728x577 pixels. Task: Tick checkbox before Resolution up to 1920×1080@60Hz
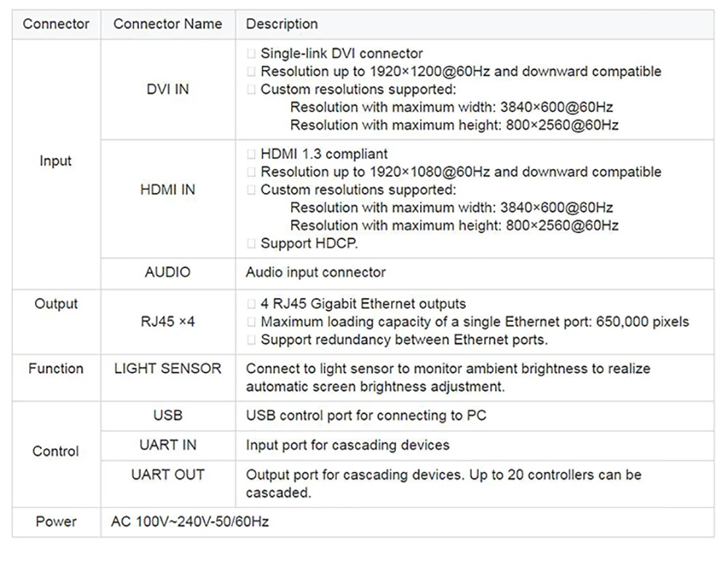[x=251, y=172]
